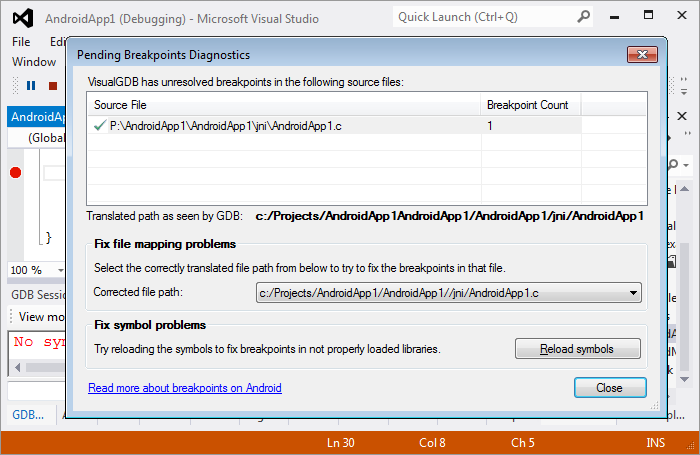
Task: Click the Source File column header
Action: pyautogui.click(x=284, y=105)
